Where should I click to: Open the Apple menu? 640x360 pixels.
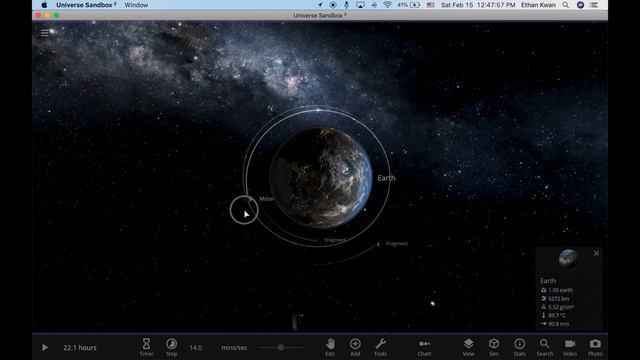point(44,5)
